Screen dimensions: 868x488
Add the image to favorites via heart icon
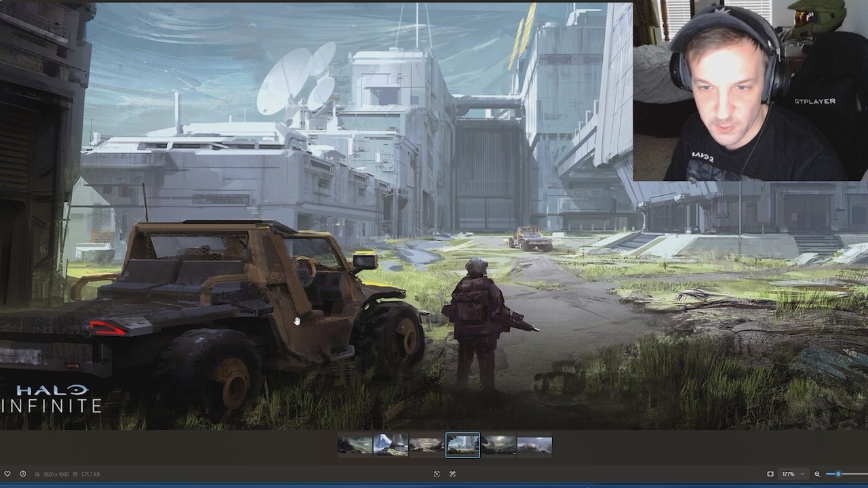7,474
